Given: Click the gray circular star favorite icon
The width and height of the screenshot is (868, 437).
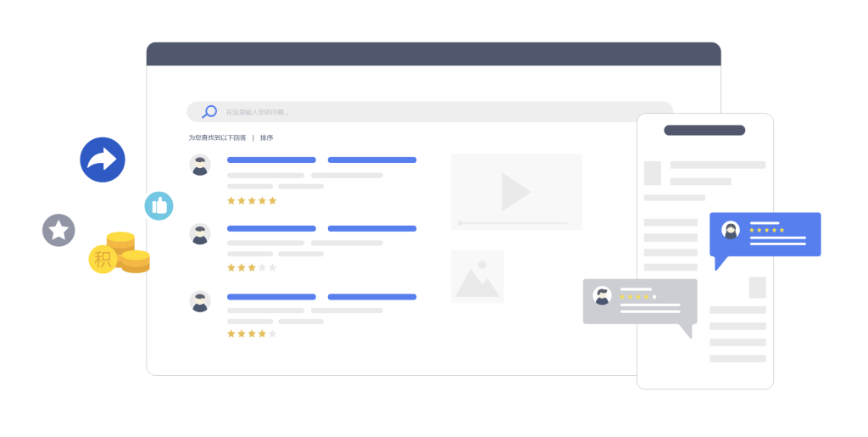Looking at the screenshot, I should pos(58,230).
